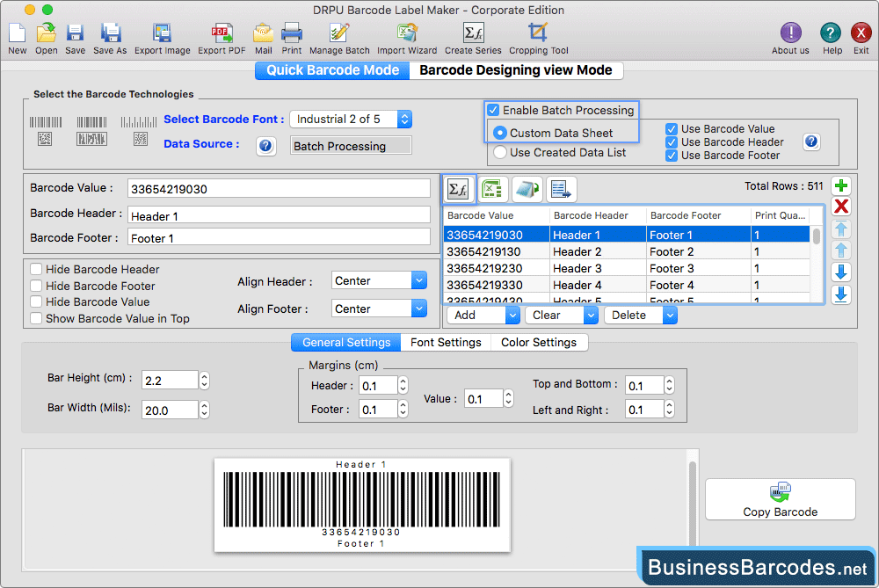Open the Align Footer dropdown
The width and height of the screenshot is (879, 588).
[x=378, y=309]
